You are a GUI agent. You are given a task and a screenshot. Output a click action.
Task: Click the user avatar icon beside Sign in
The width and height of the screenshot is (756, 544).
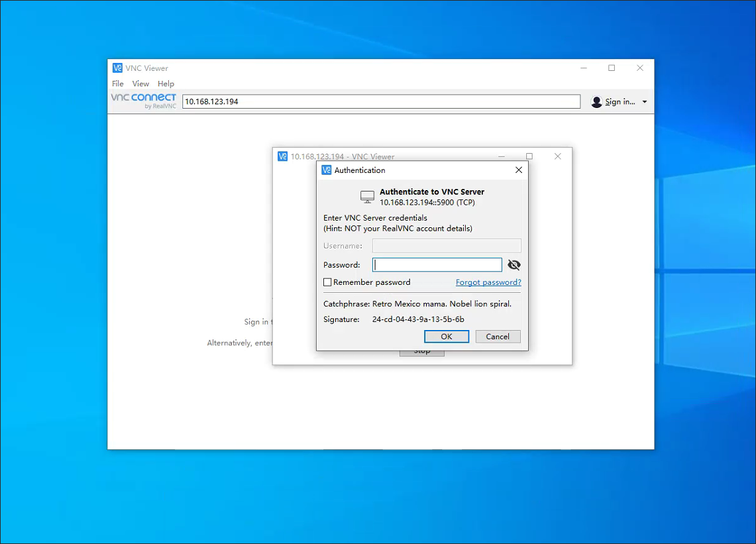[x=596, y=101]
